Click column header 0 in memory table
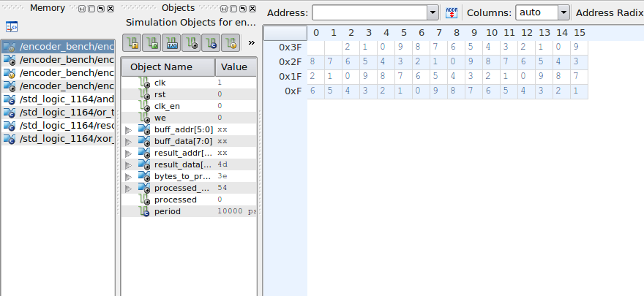The width and height of the screenshot is (644, 296). click(x=316, y=33)
